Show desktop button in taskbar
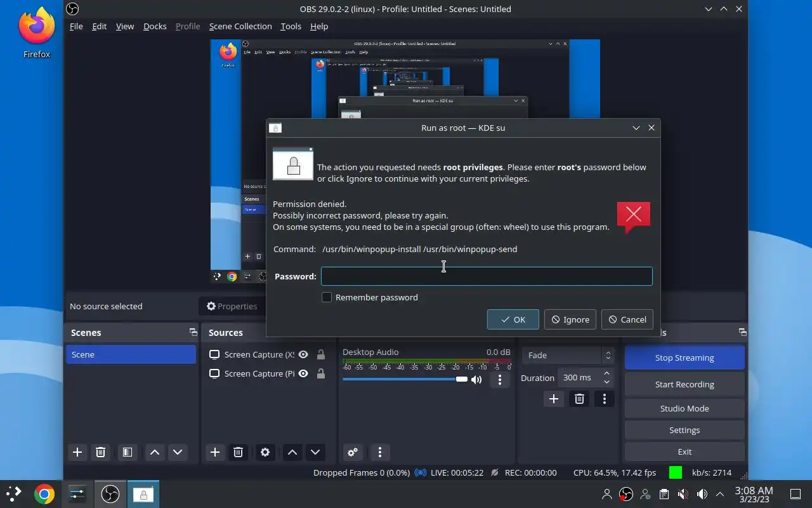Screen dimensions: 812x508 point(795,494)
